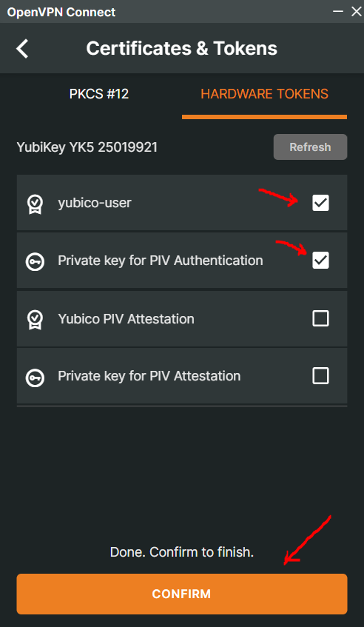Select the Yubico PIV Attestation row label
This screenshot has width=364, height=627.
126,319
